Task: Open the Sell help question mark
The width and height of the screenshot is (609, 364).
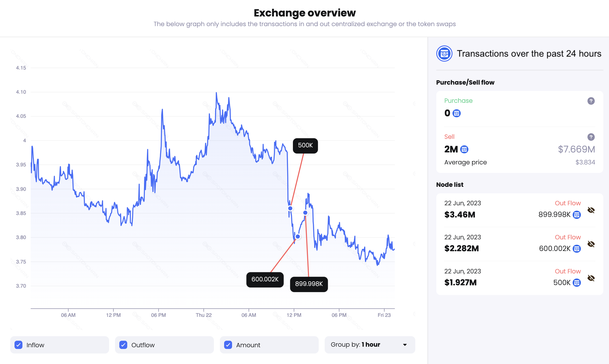Action: tap(591, 137)
